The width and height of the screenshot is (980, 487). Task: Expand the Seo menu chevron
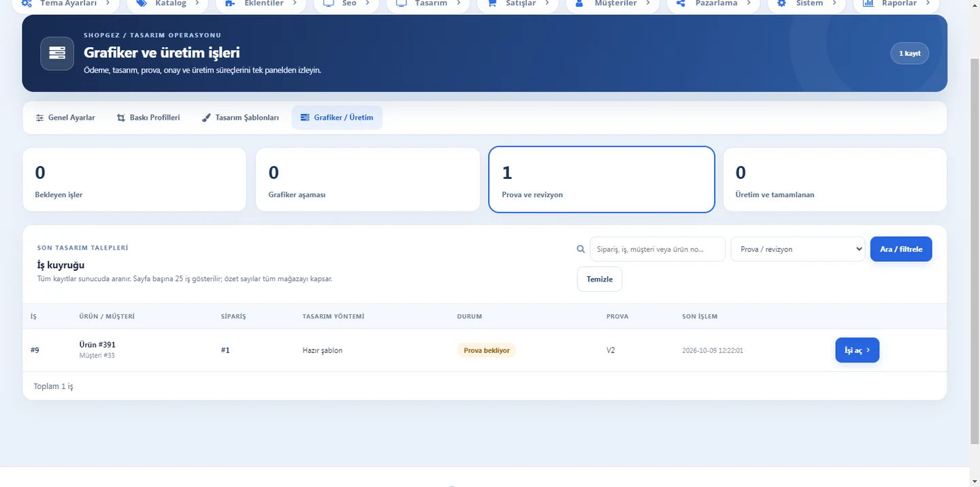click(x=367, y=3)
